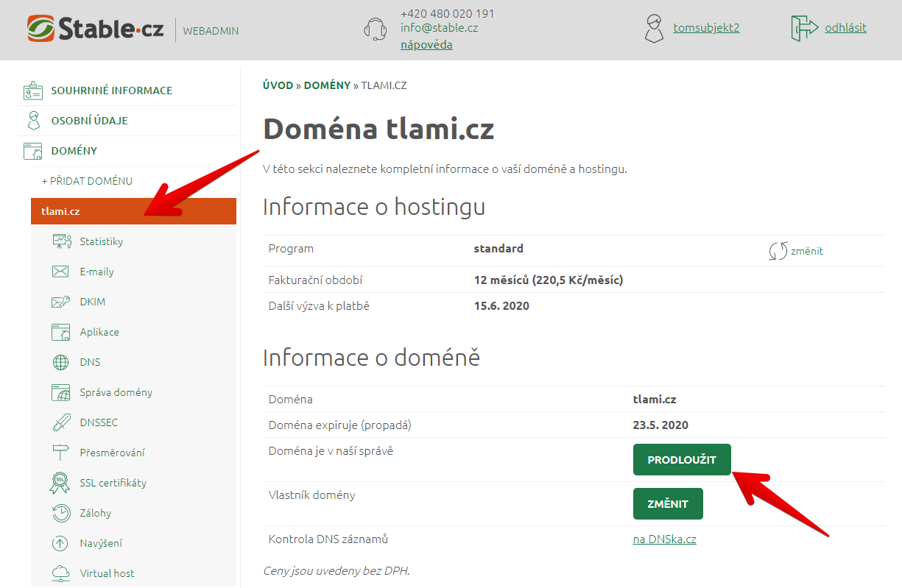Click the Aplikace window icon
The width and height of the screenshot is (902, 588).
(60, 332)
